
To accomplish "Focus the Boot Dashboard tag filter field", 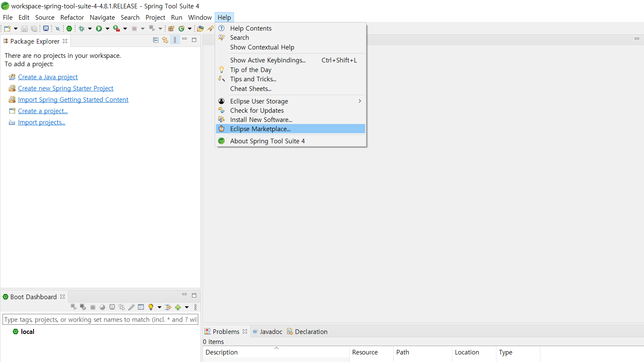I will 100,319.
